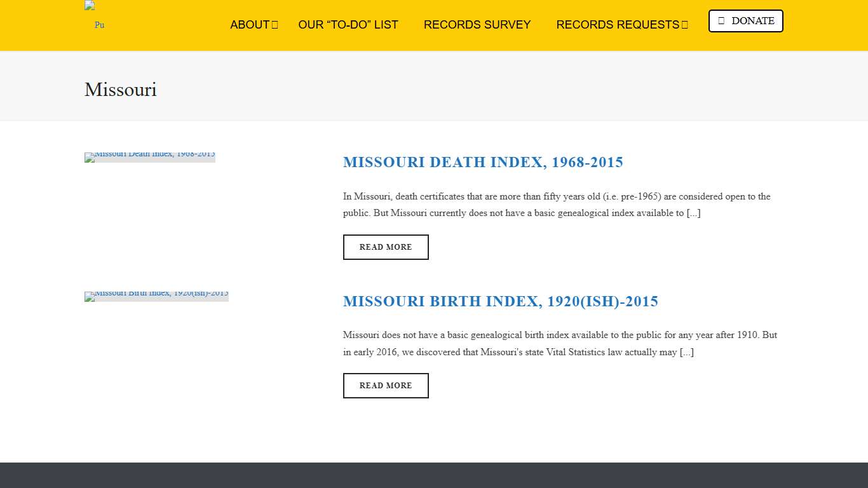The width and height of the screenshot is (868, 488).
Task: Click the icon inside the Donate button
Action: coord(721,21)
